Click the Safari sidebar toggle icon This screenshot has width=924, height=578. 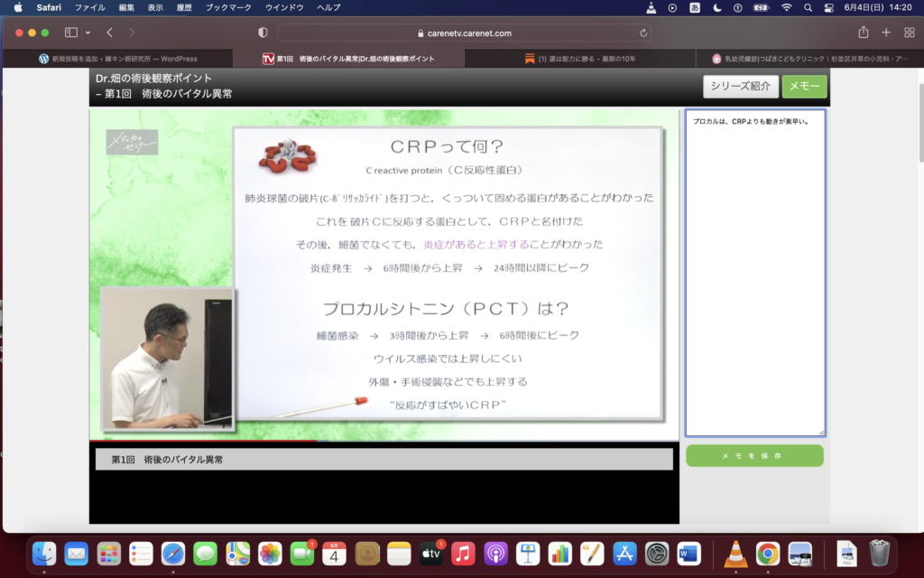pos(71,33)
